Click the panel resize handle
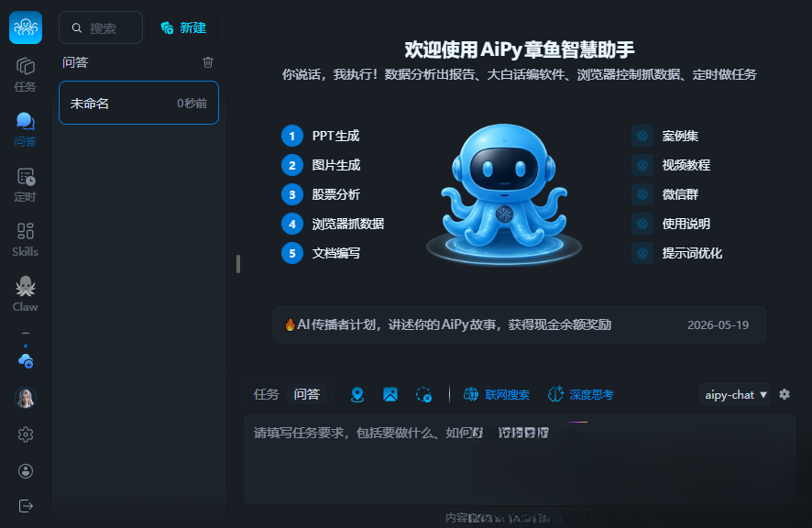Screen dimensions: 812x528 238,264
